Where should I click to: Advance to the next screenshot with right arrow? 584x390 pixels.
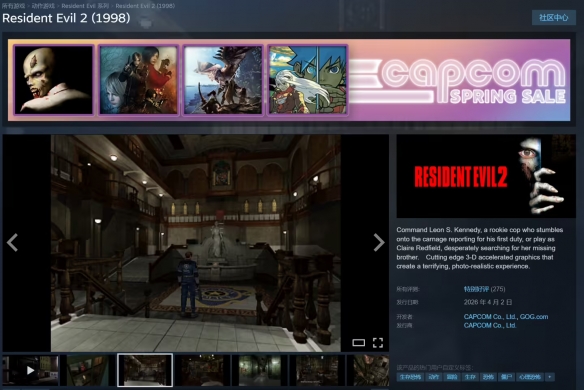point(379,243)
